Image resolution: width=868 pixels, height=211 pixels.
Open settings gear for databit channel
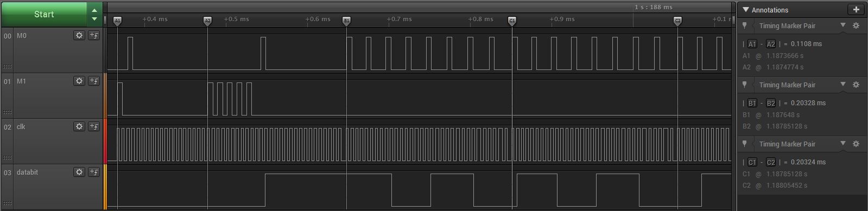79,172
